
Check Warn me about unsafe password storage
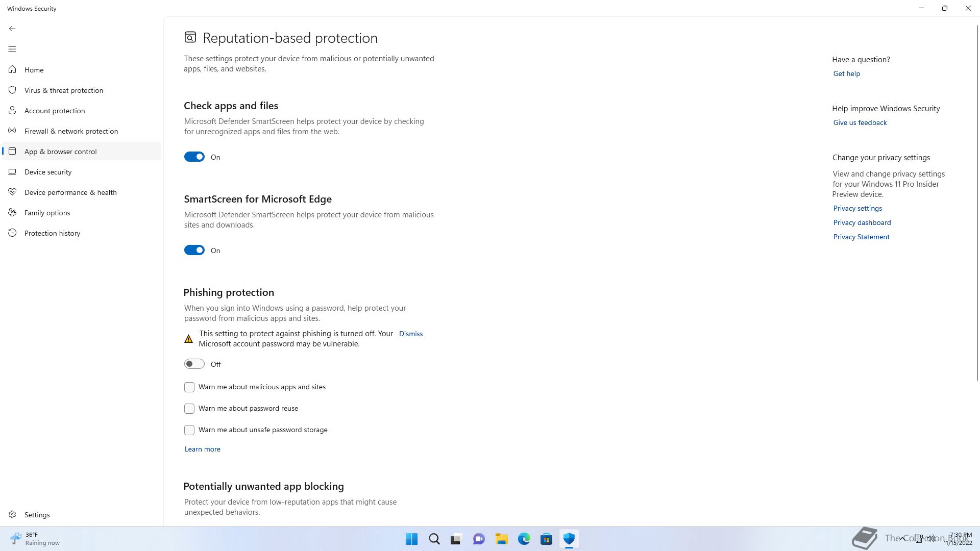[189, 430]
